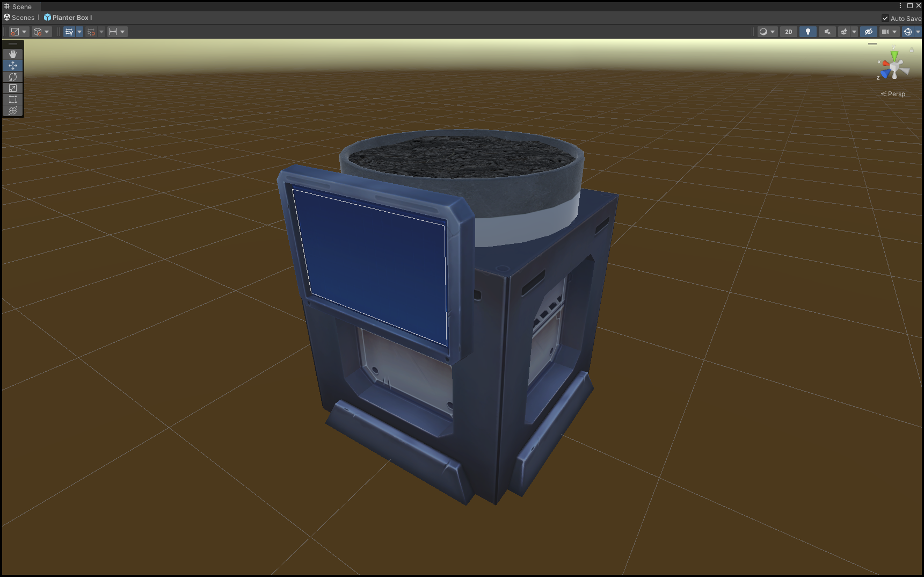Uncheck the Auto Save checkbox
Viewport: 924px width, 577px height.
point(886,18)
